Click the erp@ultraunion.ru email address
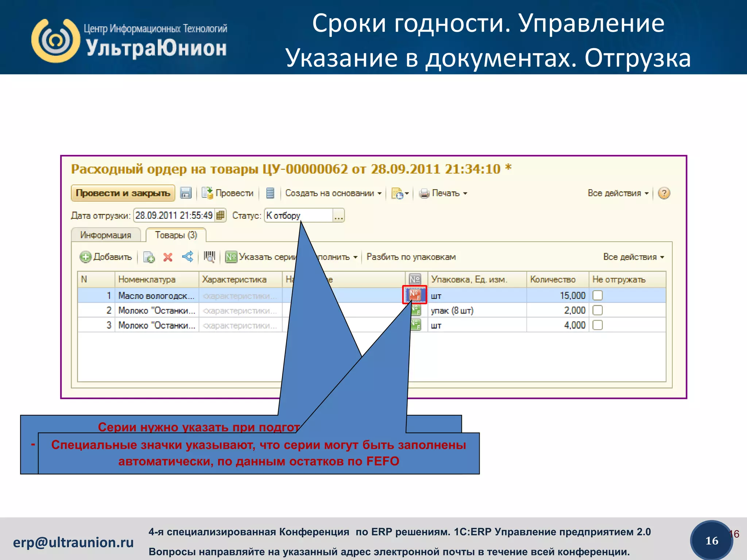747x560 pixels. [73, 542]
